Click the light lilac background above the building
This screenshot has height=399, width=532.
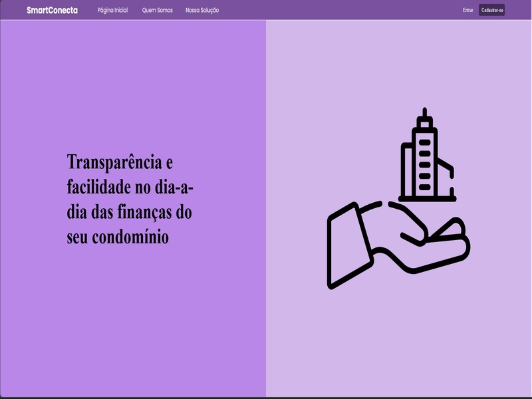click(x=399, y=66)
